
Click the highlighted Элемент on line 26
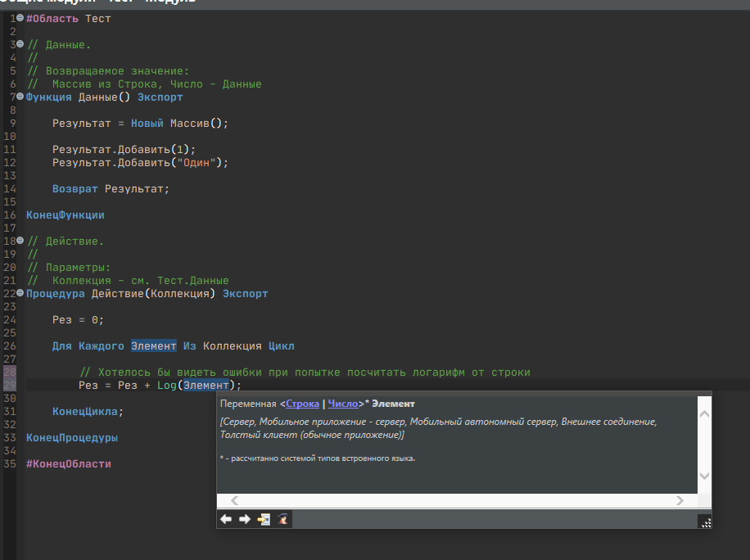point(154,346)
